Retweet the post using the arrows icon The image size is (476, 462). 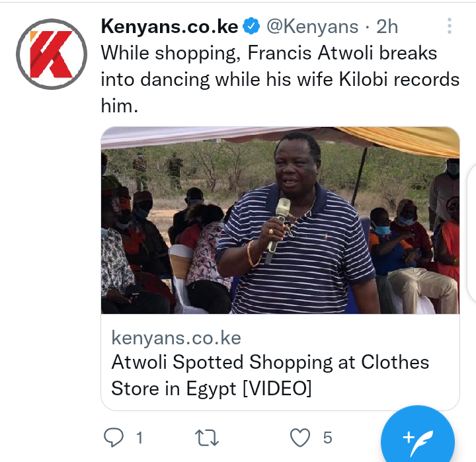207,438
